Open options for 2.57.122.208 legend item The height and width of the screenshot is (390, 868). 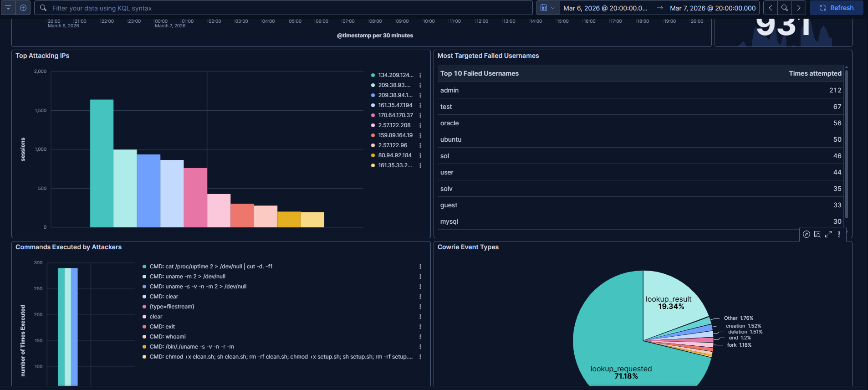pos(420,125)
